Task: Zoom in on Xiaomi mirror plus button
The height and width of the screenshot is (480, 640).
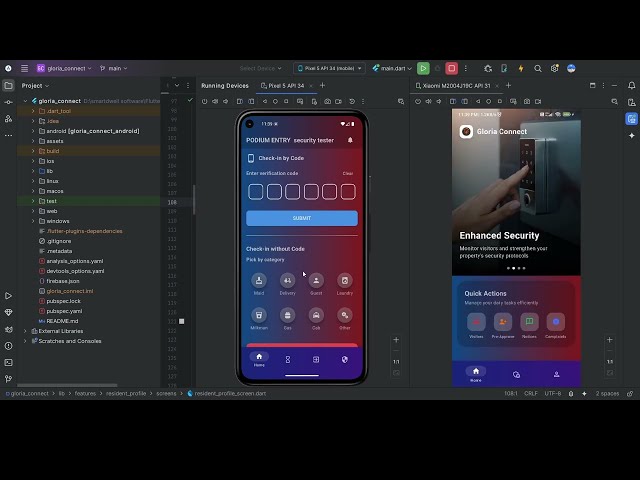Action: (x=609, y=340)
